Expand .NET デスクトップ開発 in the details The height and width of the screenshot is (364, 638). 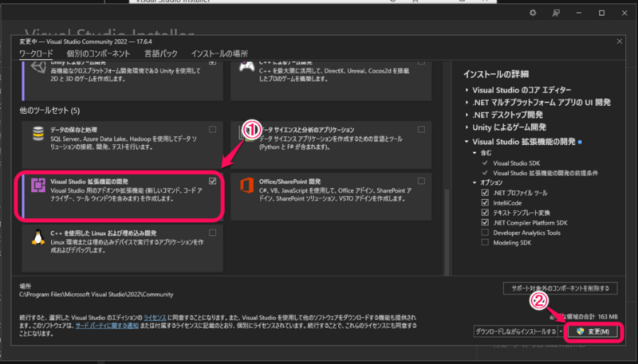point(467,115)
